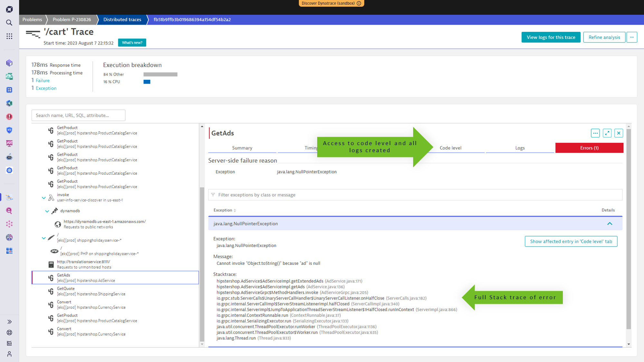Open user profile icon in sidebar
Viewport: 644px width, 362px height.
click(x=9, y=354)
